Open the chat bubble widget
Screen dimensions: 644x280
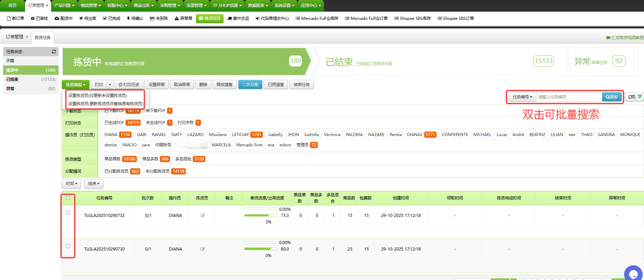633,273
